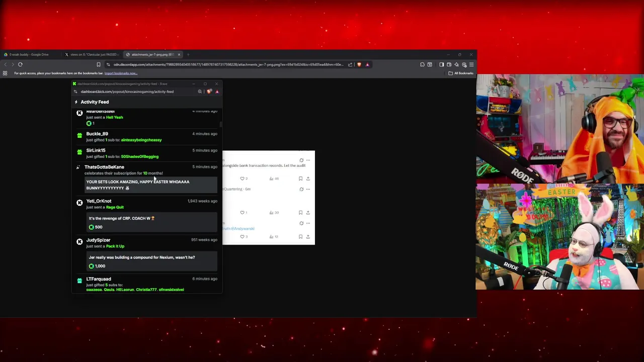
Task: Click 'Jer really was building a compound' message
Action: [142, 257]
